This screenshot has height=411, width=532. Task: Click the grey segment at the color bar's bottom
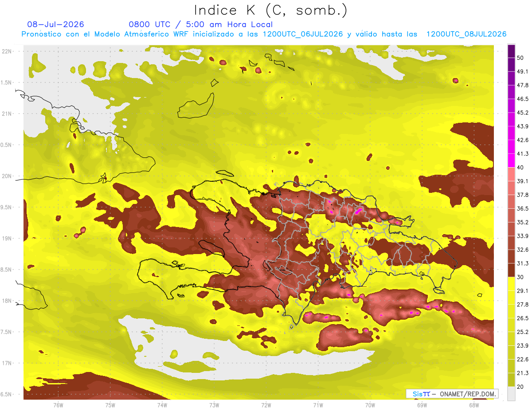[x=511, y=393]
